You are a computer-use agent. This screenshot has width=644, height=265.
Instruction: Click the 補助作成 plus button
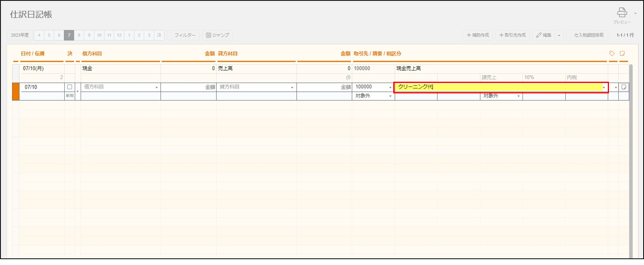[x=478, y=35]
